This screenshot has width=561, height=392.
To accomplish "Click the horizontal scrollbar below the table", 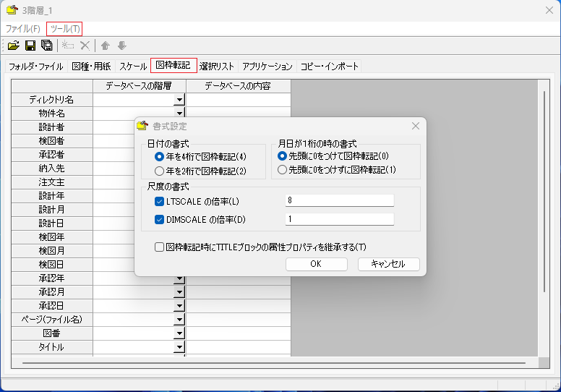I will pos(274,362).
